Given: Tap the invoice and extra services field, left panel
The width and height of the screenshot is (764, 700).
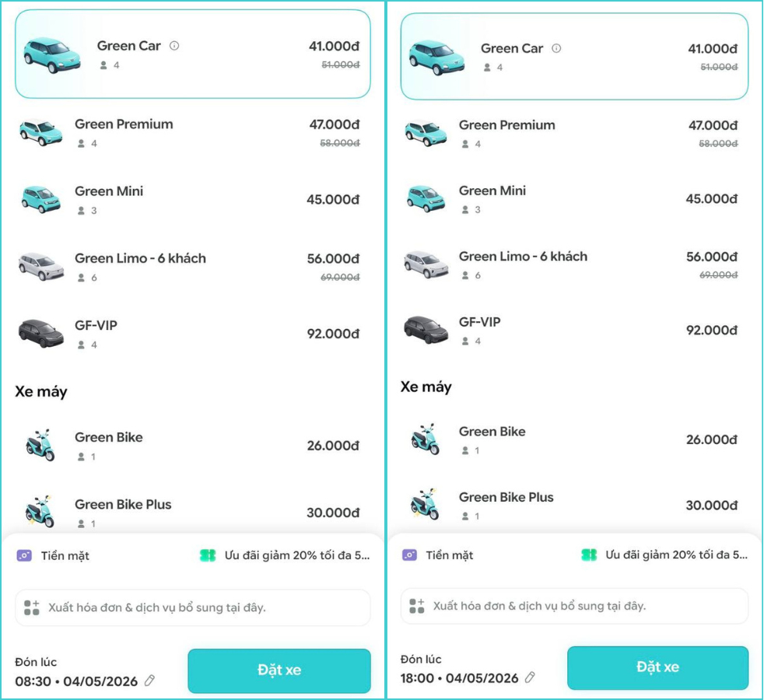Looking at the screenshot, I should pyautogui.click(x=192, y=607).
